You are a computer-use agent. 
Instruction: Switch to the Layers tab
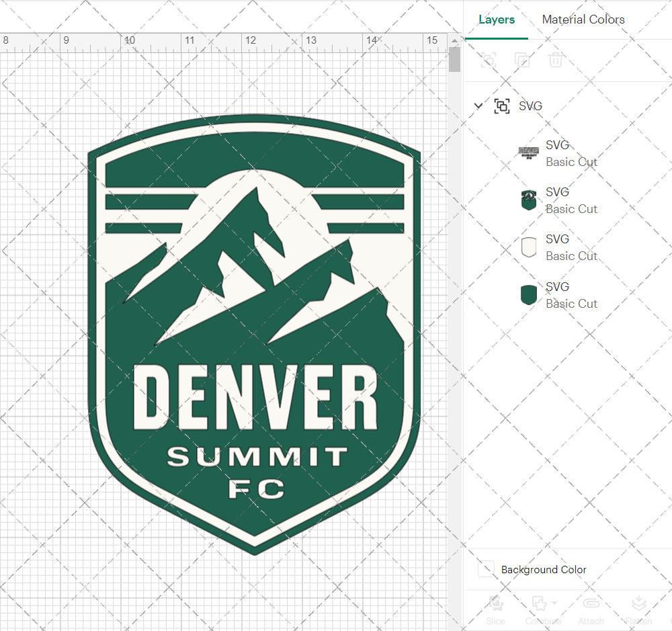click(x=497, y=19)
